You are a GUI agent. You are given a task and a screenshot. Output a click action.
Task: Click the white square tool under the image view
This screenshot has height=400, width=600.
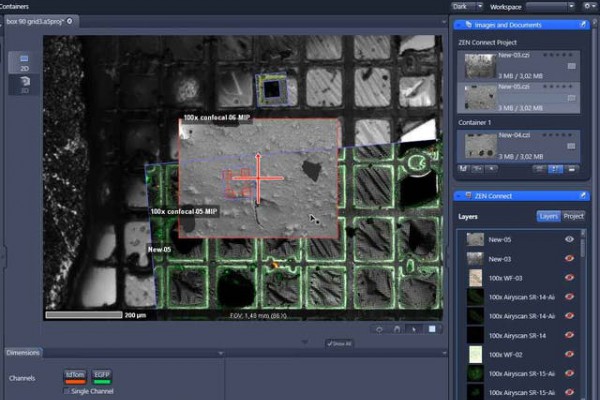[432, 329]
